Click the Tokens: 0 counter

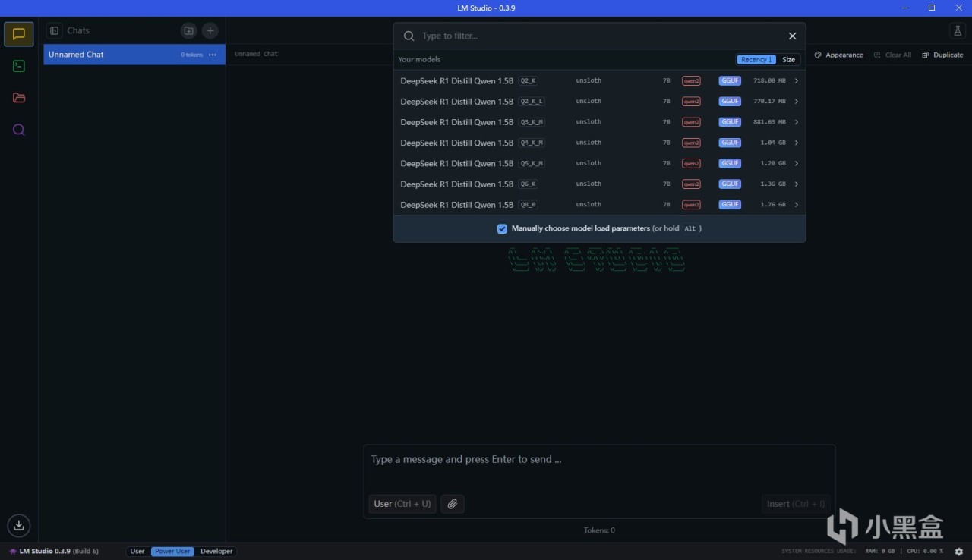(599, 530)
